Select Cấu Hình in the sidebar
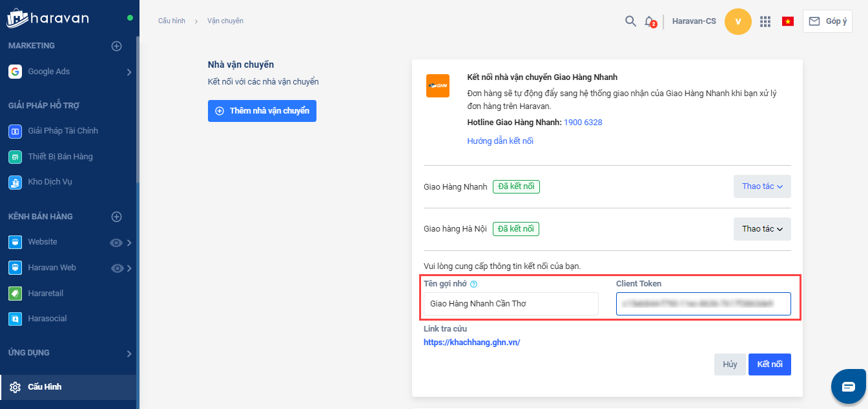 [x=44, y=387]
